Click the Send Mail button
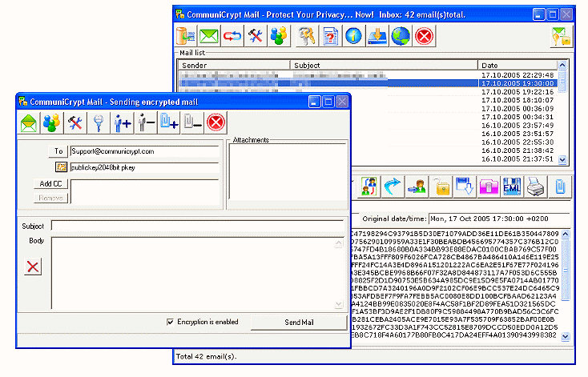The image size is (588, 377). click(x=299, y=323)
